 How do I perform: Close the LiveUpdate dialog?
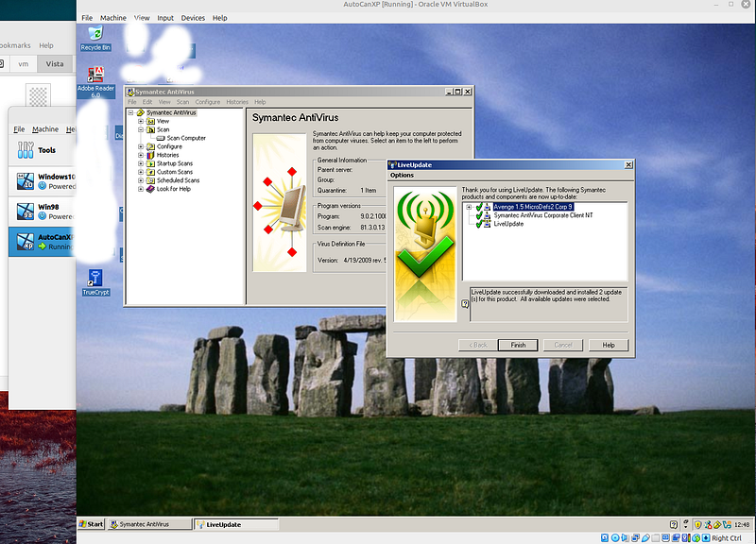coord(628,164)
